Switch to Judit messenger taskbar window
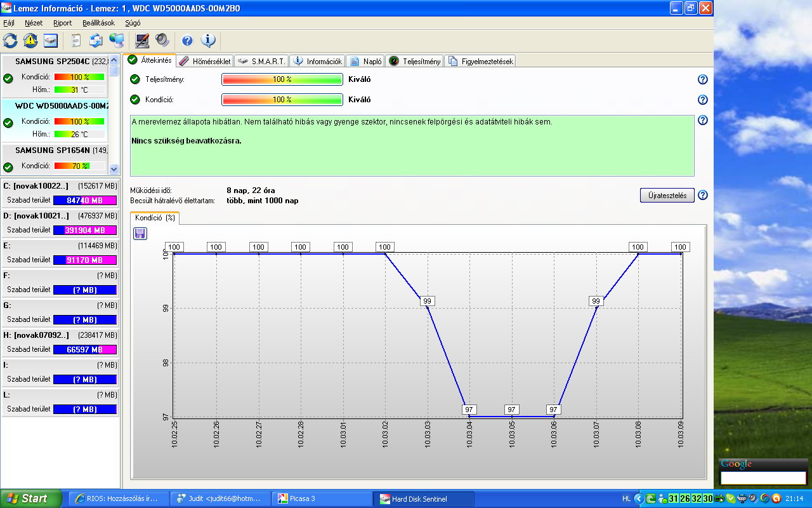812x508 pixels. tap(221, 499)
